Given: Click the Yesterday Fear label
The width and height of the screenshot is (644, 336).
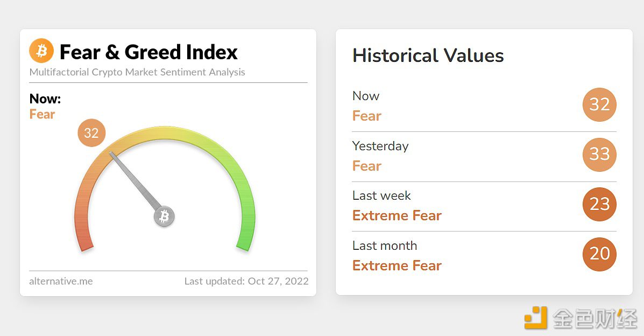Looking at the screenshot, I should click(x=367, y=166).
